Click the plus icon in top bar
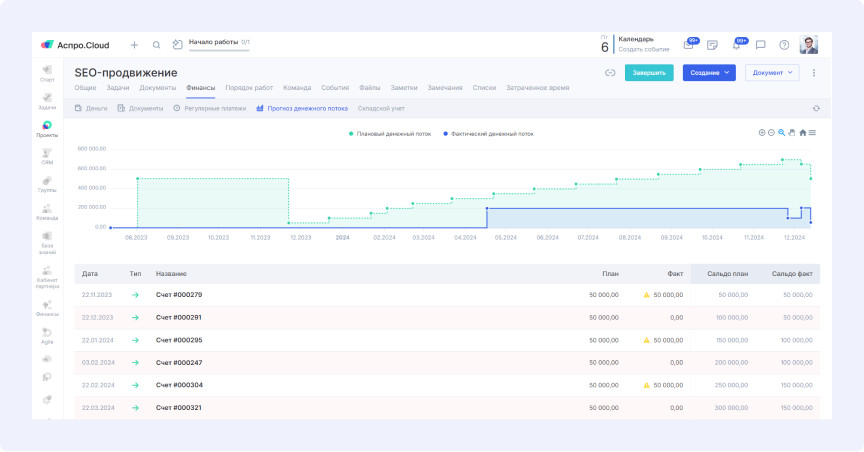This screenshot has height=452, width=864. tap(134, 45)
